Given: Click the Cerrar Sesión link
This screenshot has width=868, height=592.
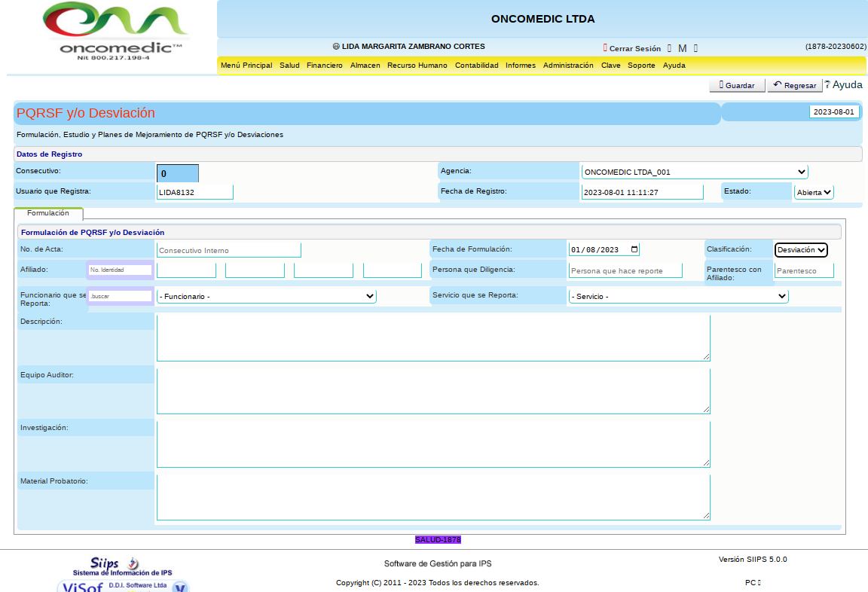Looking at the screenshot, I should [x=634, y=48].
